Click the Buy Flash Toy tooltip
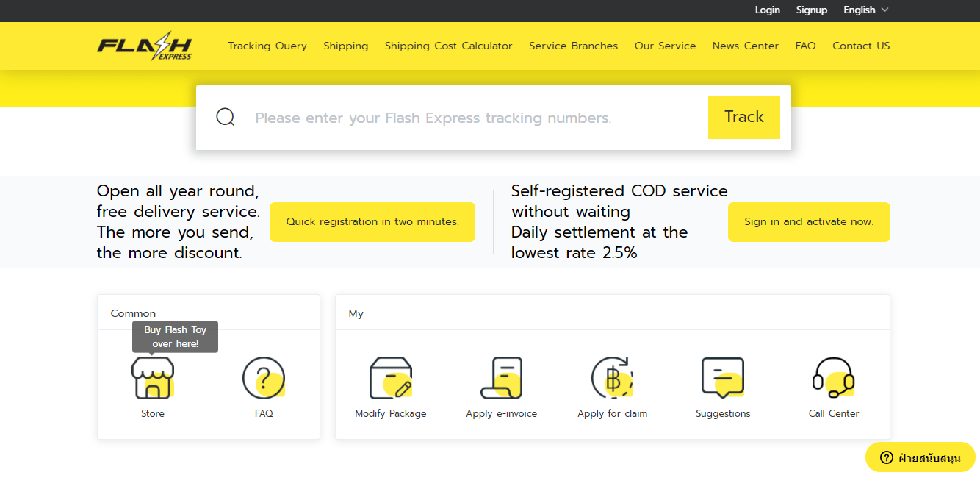The width and height of the screenshot is (980, 478). pos(176,337)
